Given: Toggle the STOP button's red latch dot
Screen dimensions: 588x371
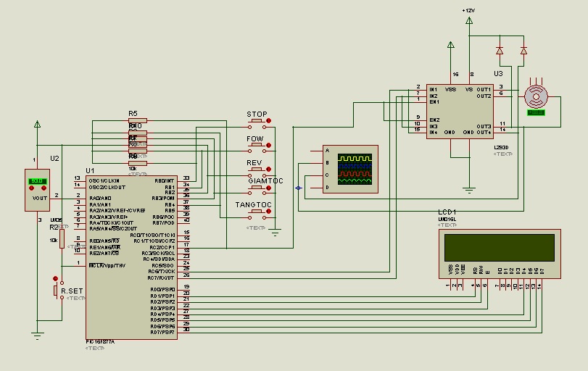Looking at the screenshot, I should pos(268,121).
